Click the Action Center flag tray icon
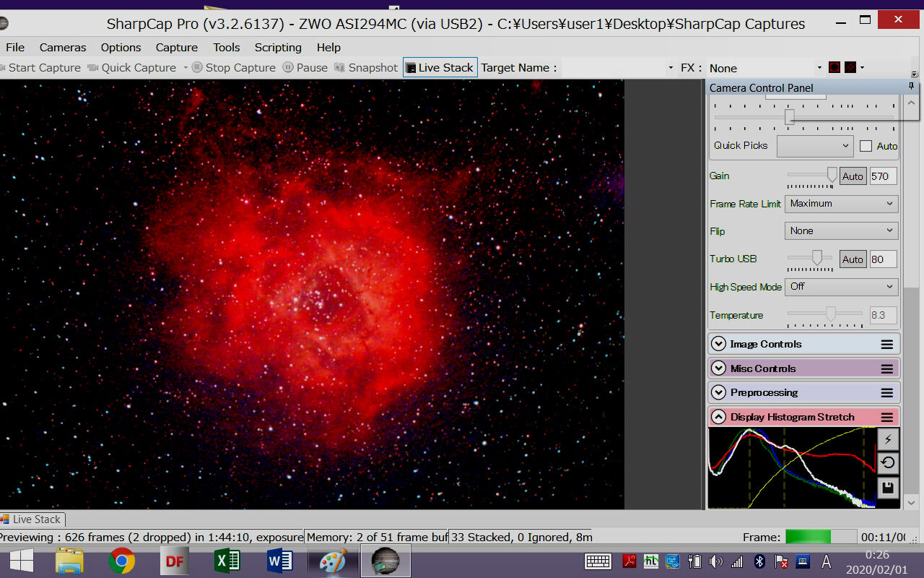This screenshot has height=578, width=924. [781, 561]
